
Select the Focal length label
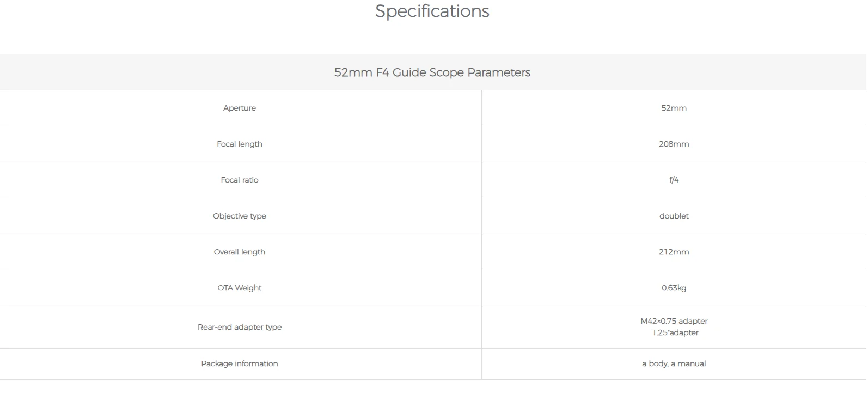(x=240, y=144)
